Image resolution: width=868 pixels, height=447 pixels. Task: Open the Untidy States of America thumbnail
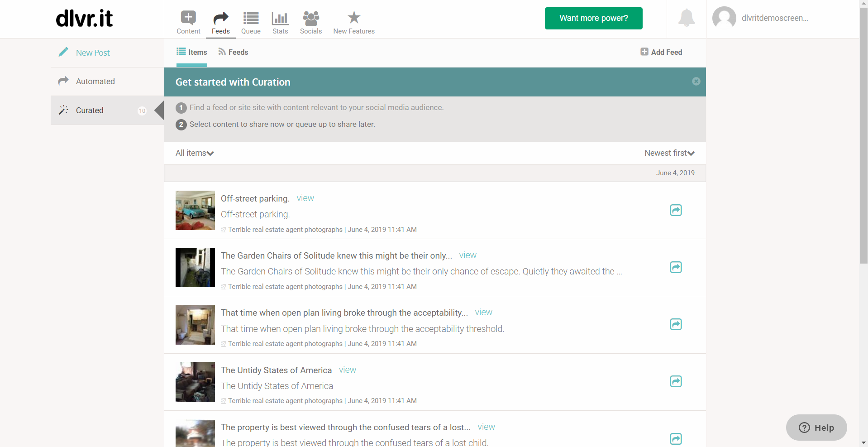(x=195, y=382)
